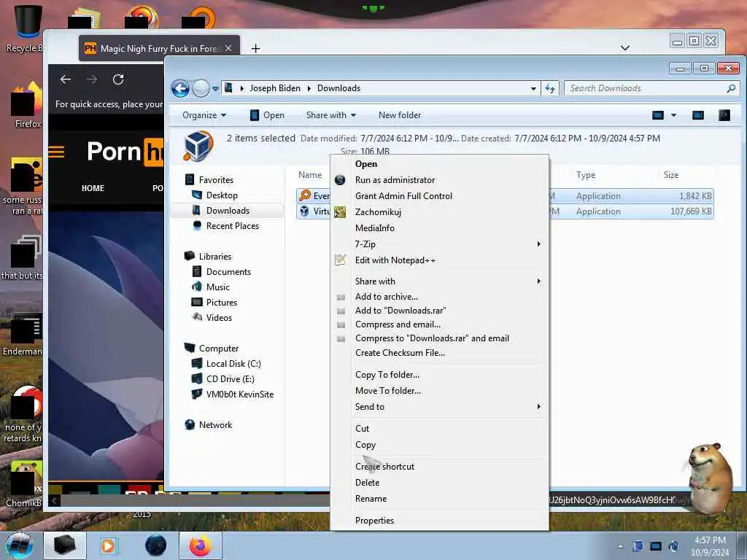Reload the page in the browser window
This screenshot has height=560, width=747.
[118, 79]
